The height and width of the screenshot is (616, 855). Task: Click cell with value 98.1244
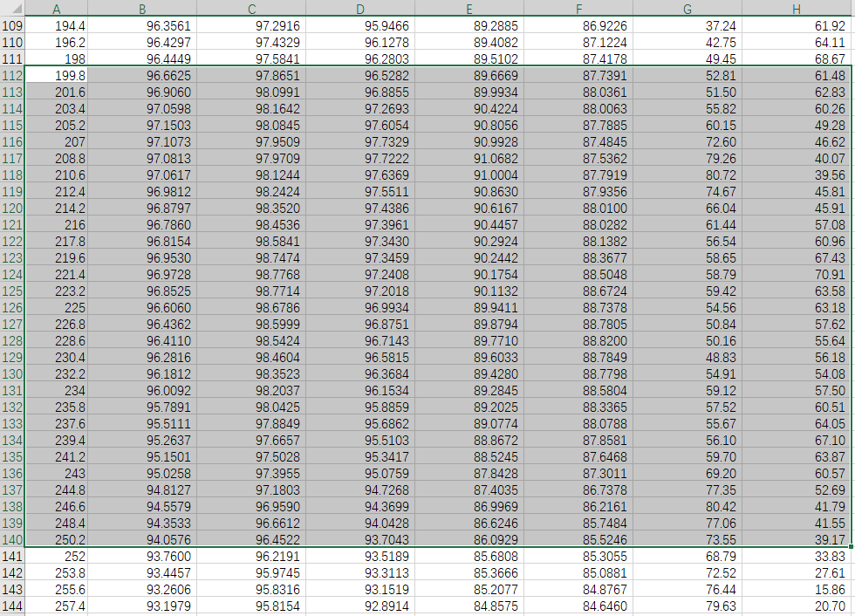[x=251, y=175]
